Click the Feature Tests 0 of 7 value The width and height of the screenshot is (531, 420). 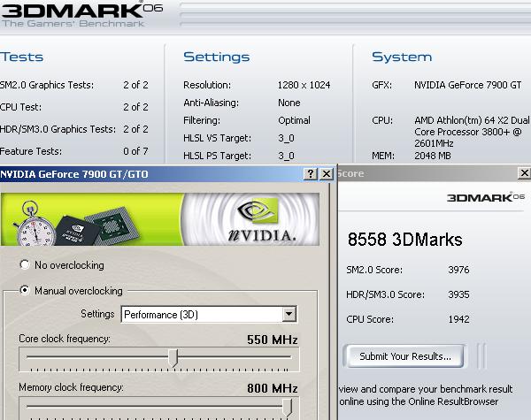click(135, 151)
